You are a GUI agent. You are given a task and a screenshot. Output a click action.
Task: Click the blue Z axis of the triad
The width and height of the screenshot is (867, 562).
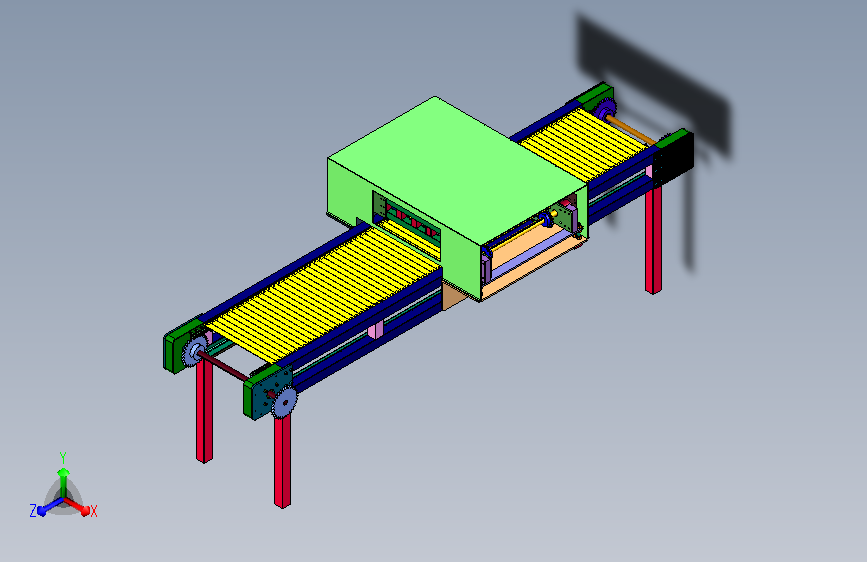pyautogui.click(x=49, y=506)
